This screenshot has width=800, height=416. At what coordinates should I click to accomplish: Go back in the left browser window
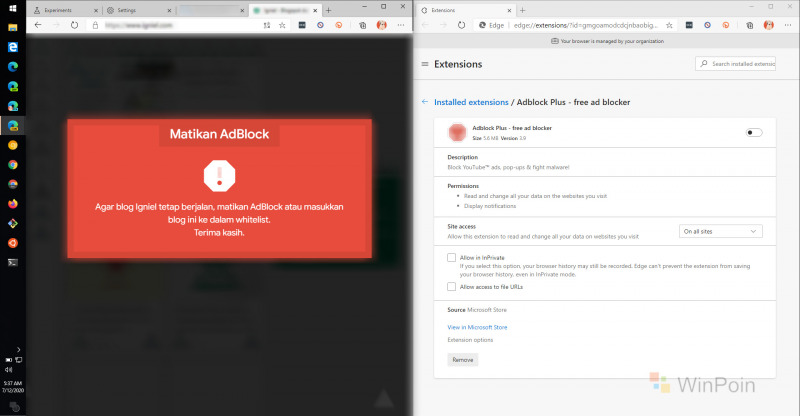(38, 25)
